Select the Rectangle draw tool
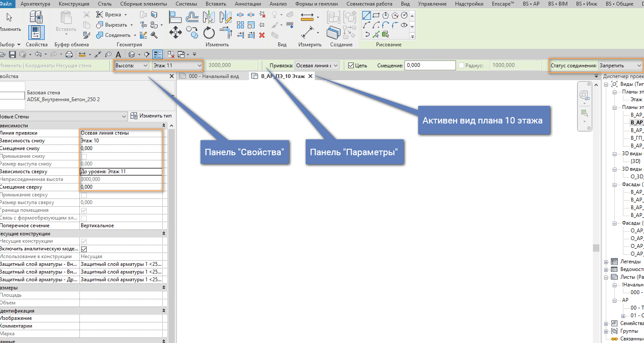Image resolution: width=644 pixels, height=343 pixels. pos(376,15)
